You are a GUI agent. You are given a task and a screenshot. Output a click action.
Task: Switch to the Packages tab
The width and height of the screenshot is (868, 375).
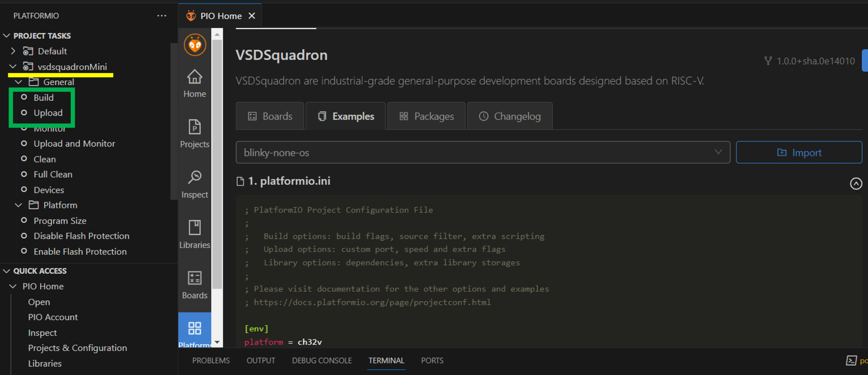click(x=426, y=116)
